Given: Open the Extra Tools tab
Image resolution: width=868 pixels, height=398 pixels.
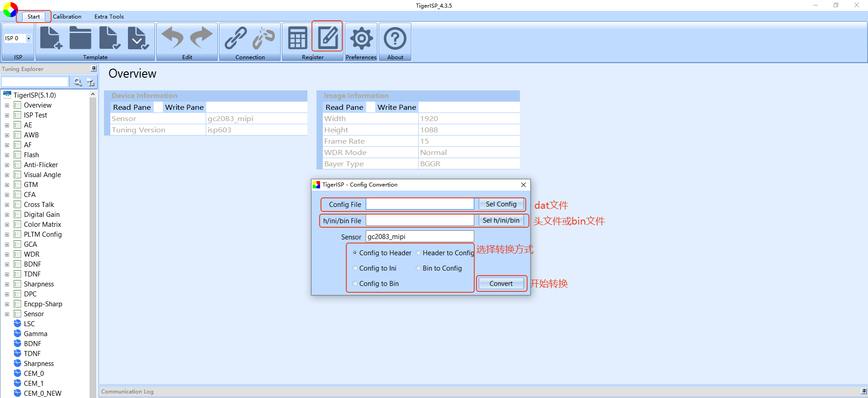Looking at the screenshot, I should (x=109, y=17).
